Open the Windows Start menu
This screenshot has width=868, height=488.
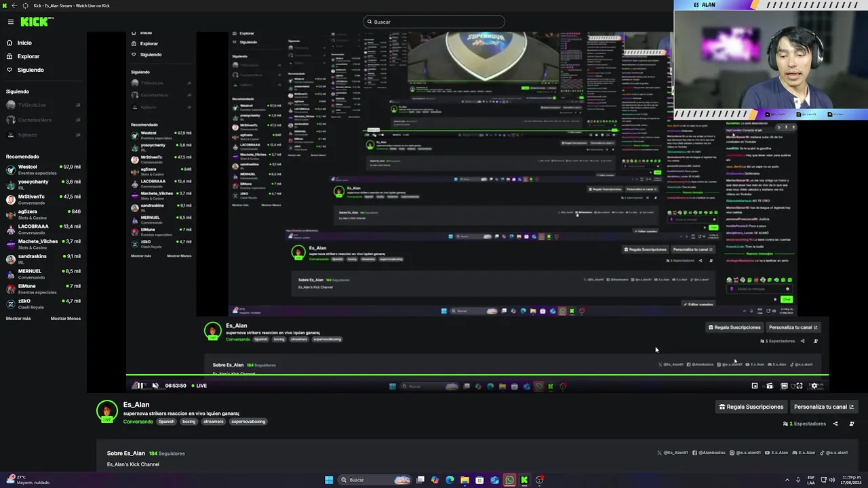tap(329, 480)
